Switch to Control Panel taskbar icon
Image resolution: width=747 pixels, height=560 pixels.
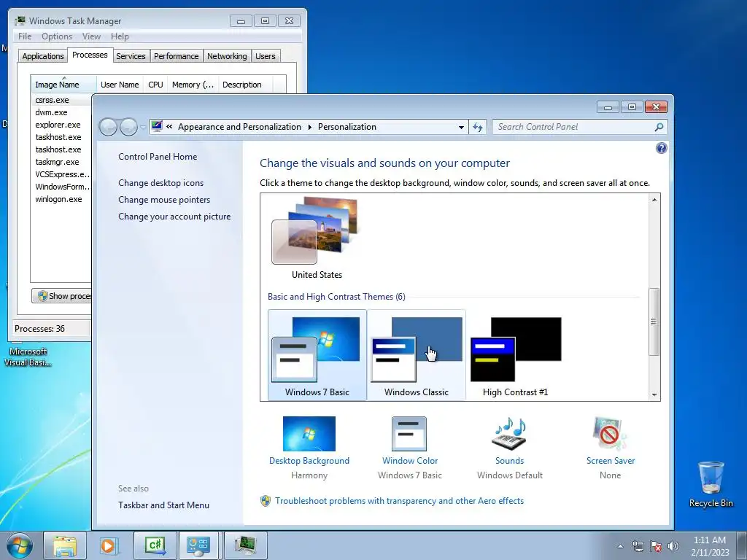tap(198, 545)
